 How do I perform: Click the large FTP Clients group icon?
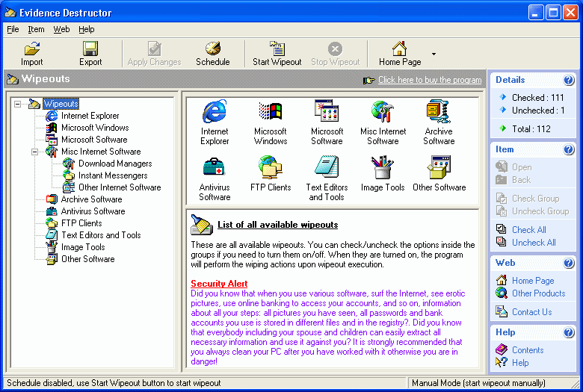point(271,167)
